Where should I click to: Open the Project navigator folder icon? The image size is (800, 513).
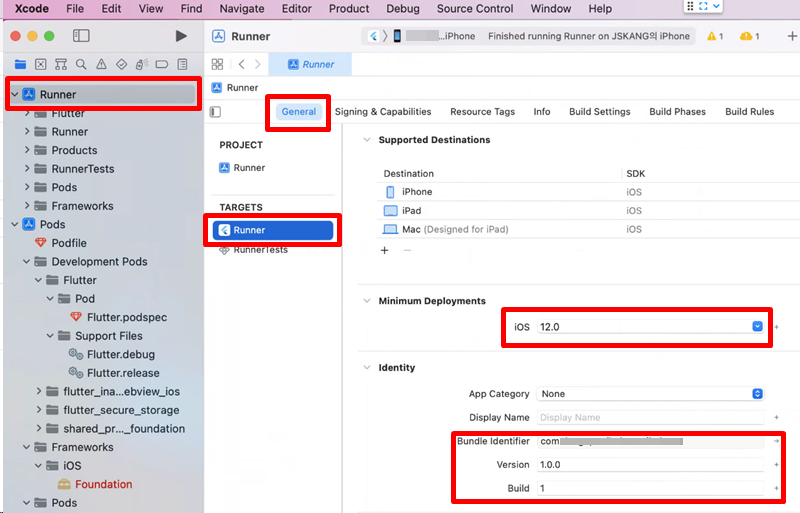(x=20, y=64)
